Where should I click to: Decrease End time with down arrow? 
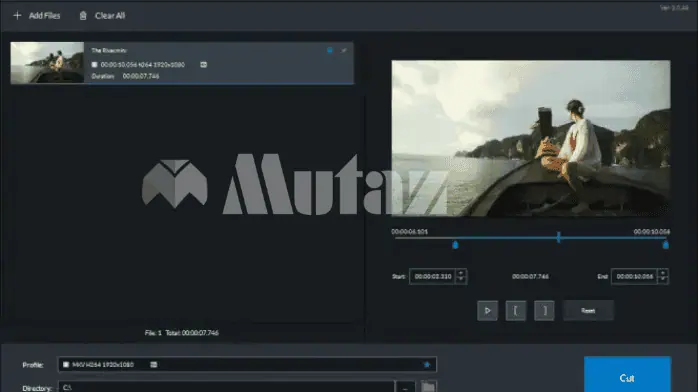coord(663,280)
